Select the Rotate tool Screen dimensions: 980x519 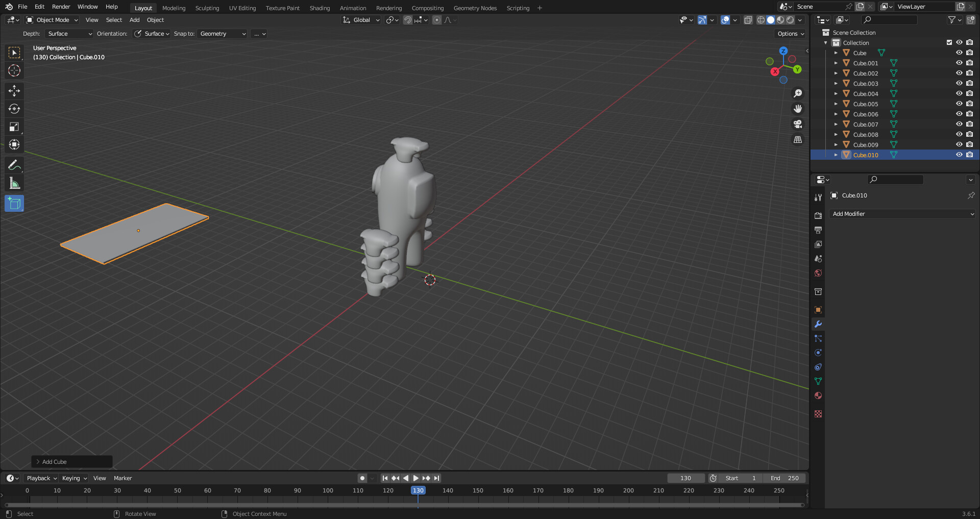click(x=14, y=109)
